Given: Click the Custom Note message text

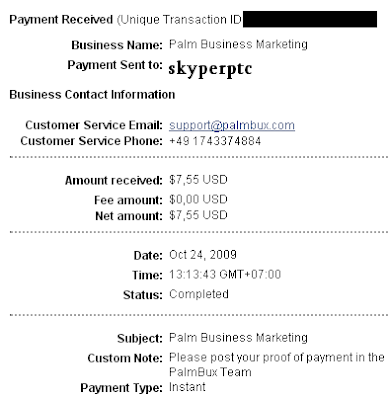Looking at the screenshot, I should click(x=277, y=358).
